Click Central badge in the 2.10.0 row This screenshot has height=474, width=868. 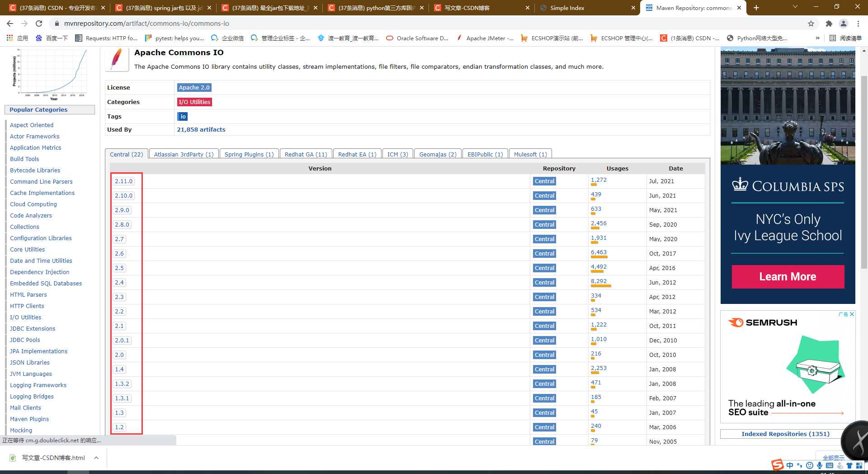point(544,196)
